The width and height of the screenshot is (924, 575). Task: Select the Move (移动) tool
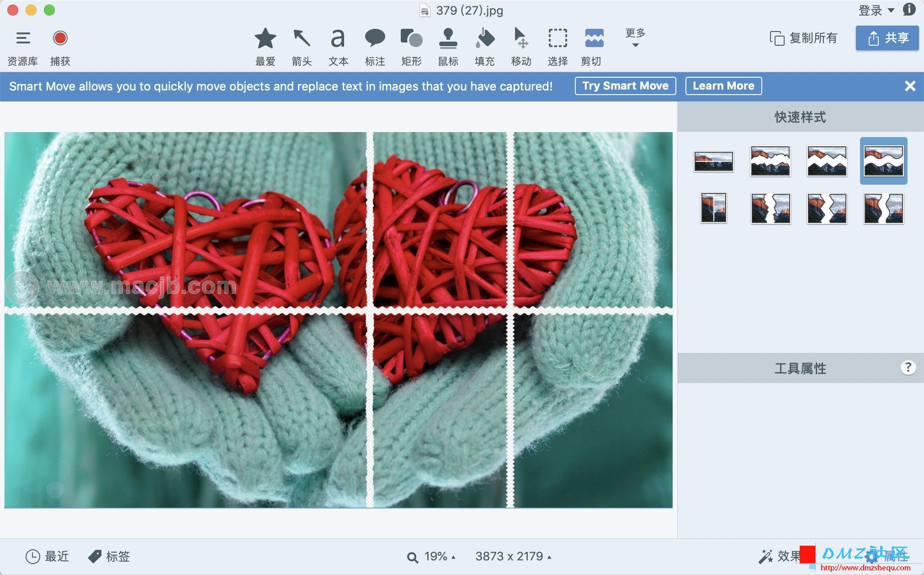[521, 47]
